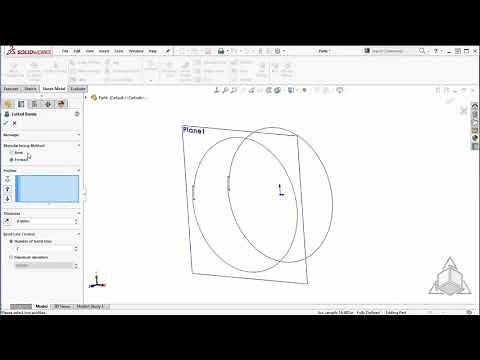Select the Model tab at the bottom
This screenshot has height=360, width=480.
pos(42,306)
